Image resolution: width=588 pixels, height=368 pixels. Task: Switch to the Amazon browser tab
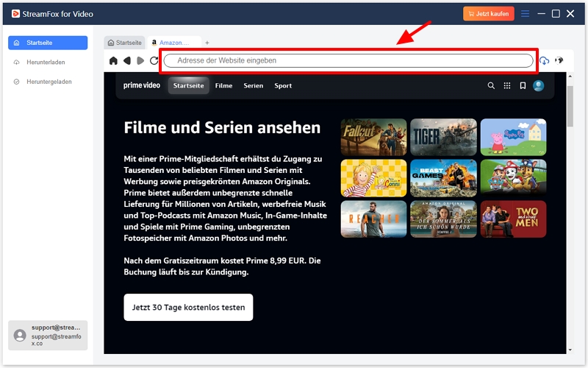174,43
